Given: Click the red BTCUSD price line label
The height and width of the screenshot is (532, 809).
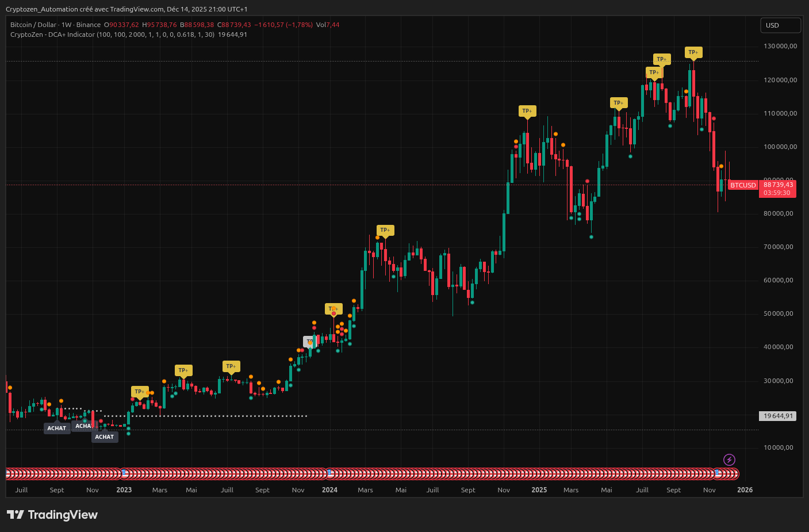Looking at the screenshot, I should [x=743, y=185].
